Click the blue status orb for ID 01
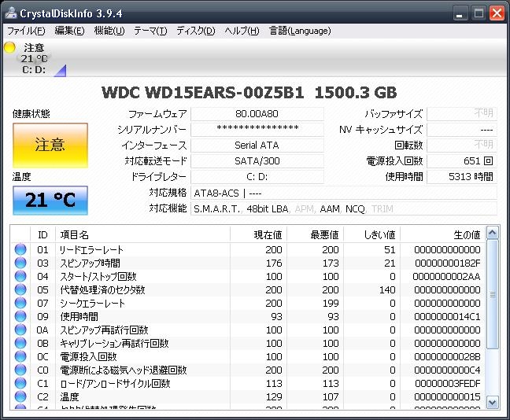Viewport: 510px width, 420px height. coord(21,249)
